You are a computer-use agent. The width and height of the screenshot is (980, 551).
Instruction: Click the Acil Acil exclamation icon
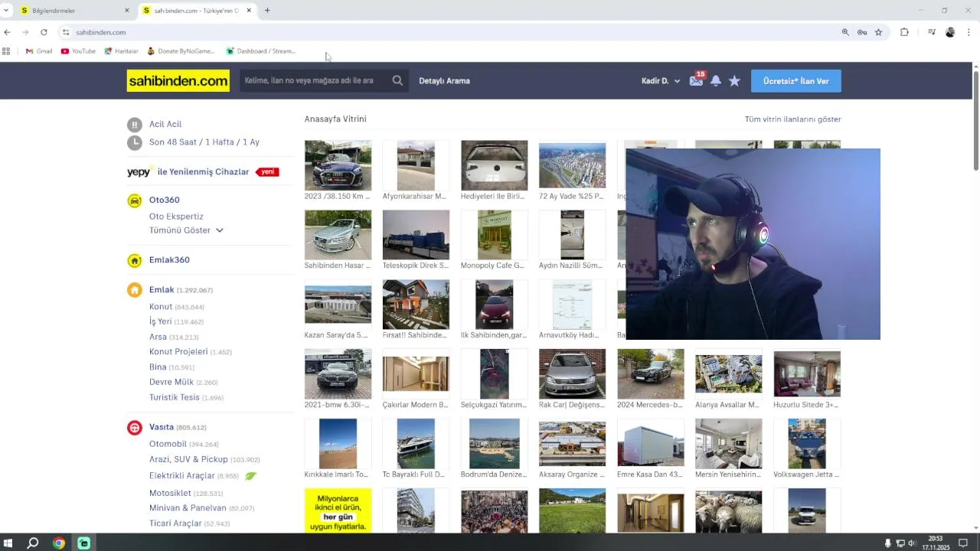pos(135,125)
